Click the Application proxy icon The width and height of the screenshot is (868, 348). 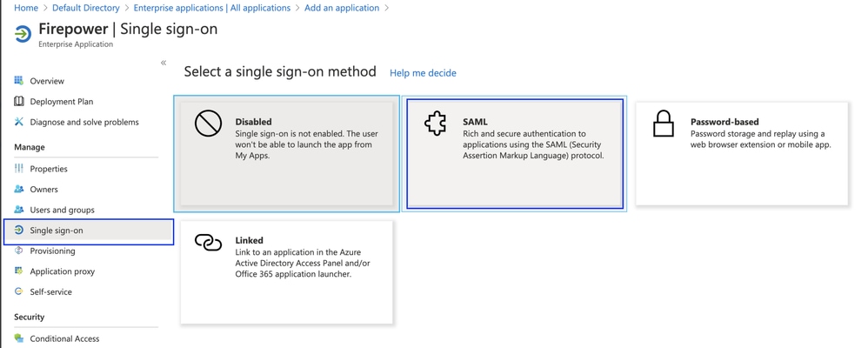[x=19, y=271]
